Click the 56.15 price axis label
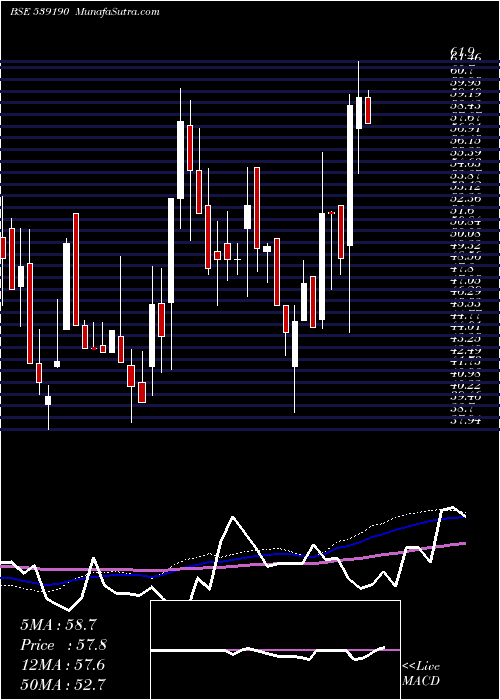Screen dimensions: 500x700 click(465, 140)
